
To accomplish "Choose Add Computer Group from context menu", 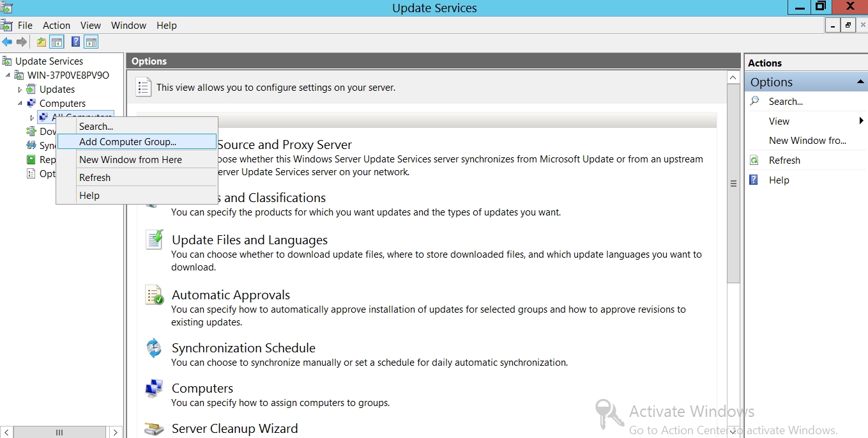I will 128,142.
